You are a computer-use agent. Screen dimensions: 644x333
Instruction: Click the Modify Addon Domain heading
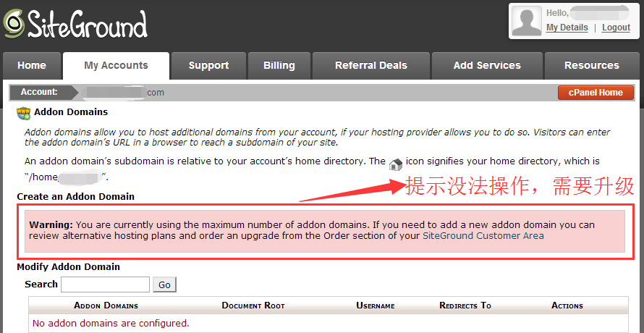68,267
